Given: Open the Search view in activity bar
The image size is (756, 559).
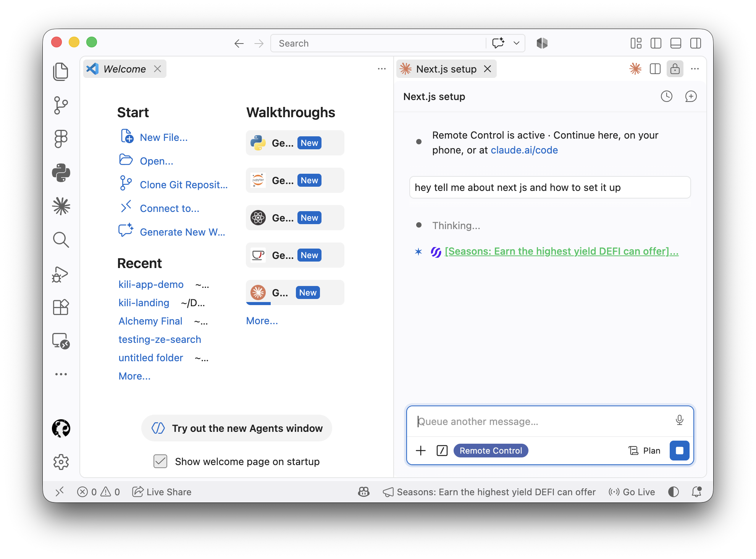Looking at the screenshot, I should (61, 240).
